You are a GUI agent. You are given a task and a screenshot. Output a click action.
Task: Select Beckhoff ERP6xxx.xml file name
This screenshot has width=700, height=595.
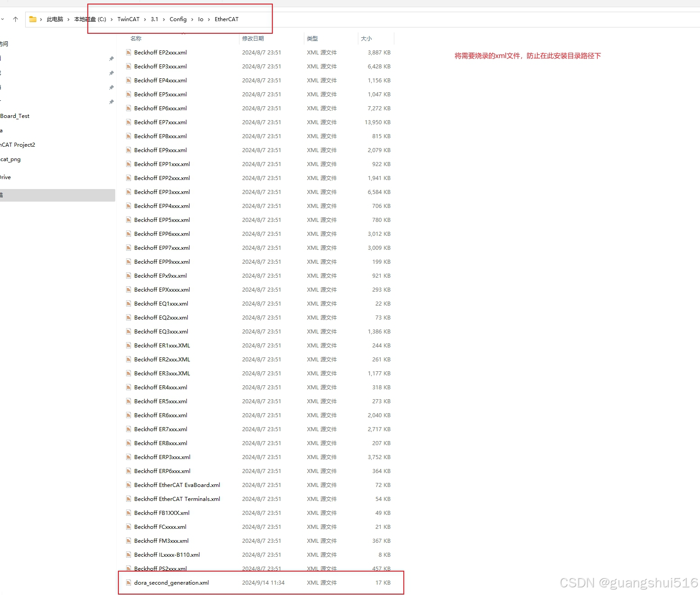[162, 471]
